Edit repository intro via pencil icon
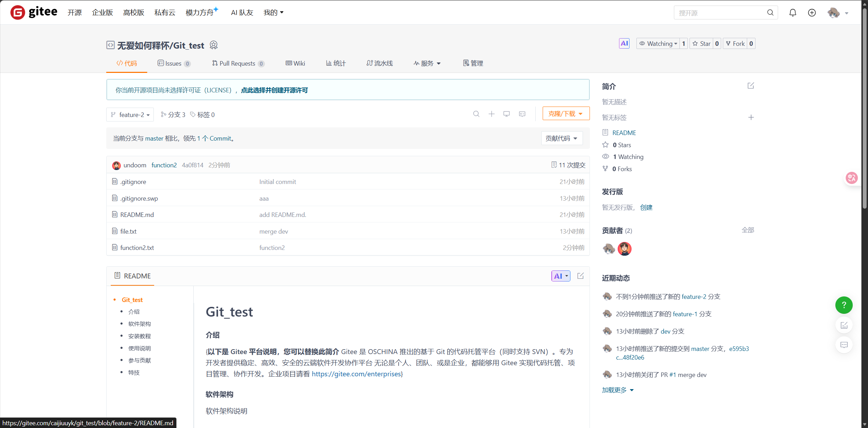 [x=751, y=86]
